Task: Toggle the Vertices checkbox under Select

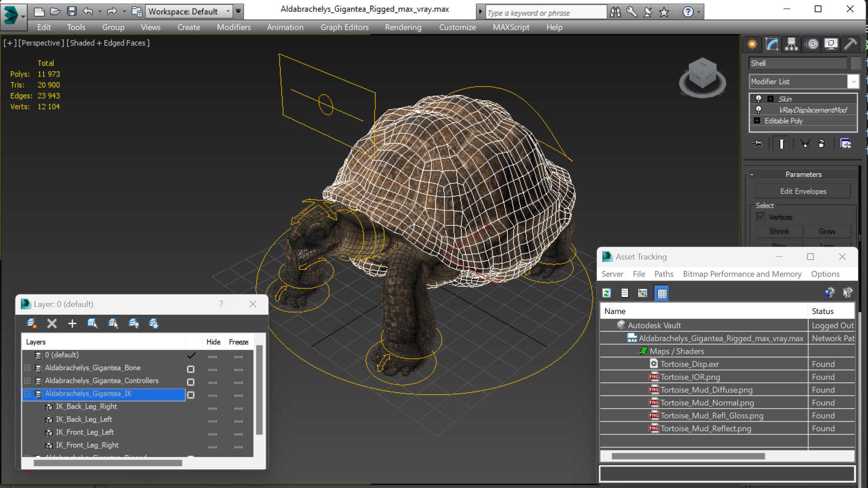Action: tap(761, 217)
